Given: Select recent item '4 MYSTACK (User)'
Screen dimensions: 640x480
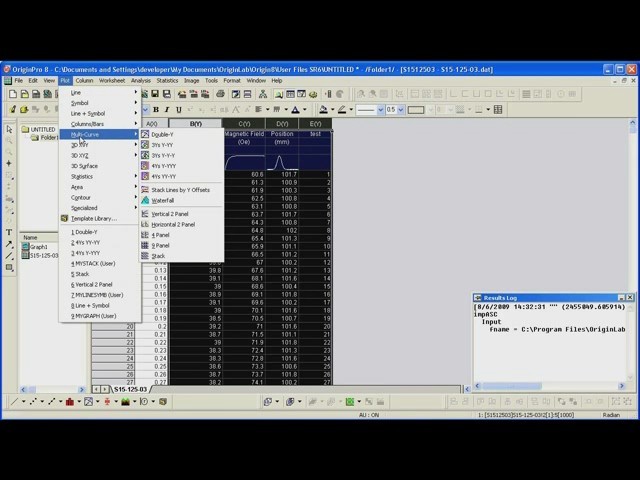Looking at the screenshot, I should tap(100, 264).
